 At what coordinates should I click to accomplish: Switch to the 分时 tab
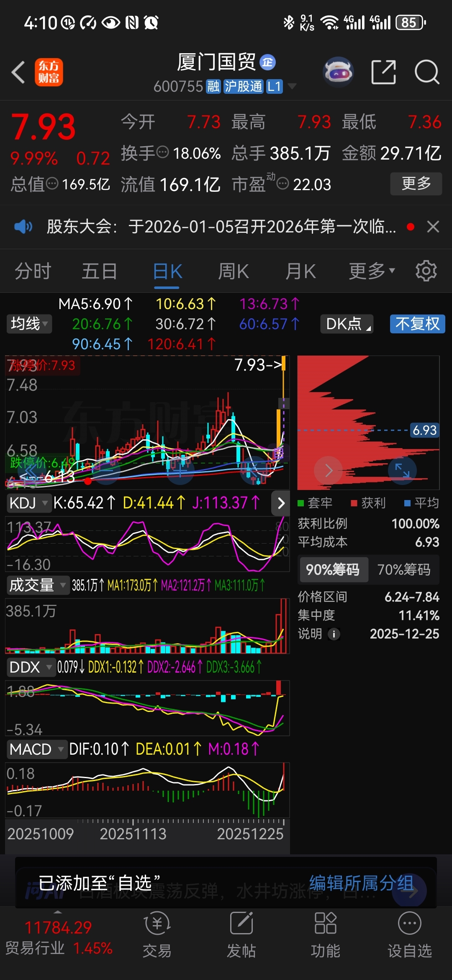[33, 271]
